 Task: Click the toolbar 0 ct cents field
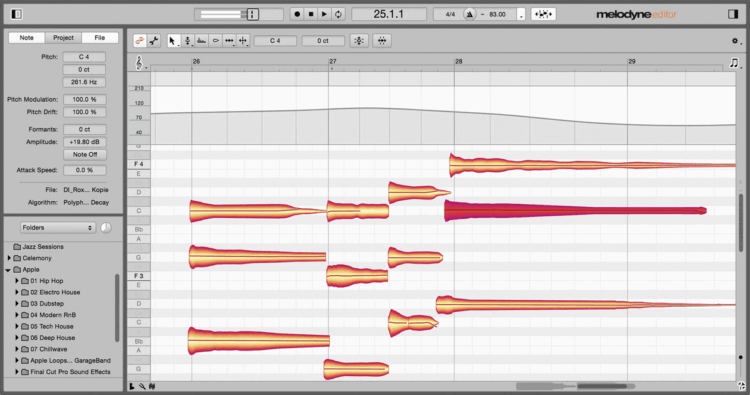coord(323,41)
